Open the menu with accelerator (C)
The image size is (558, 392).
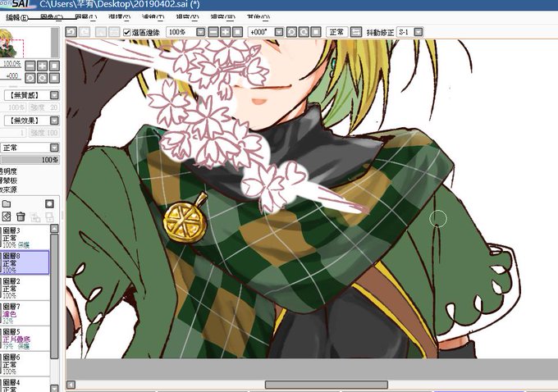click(x=52, y=17)
